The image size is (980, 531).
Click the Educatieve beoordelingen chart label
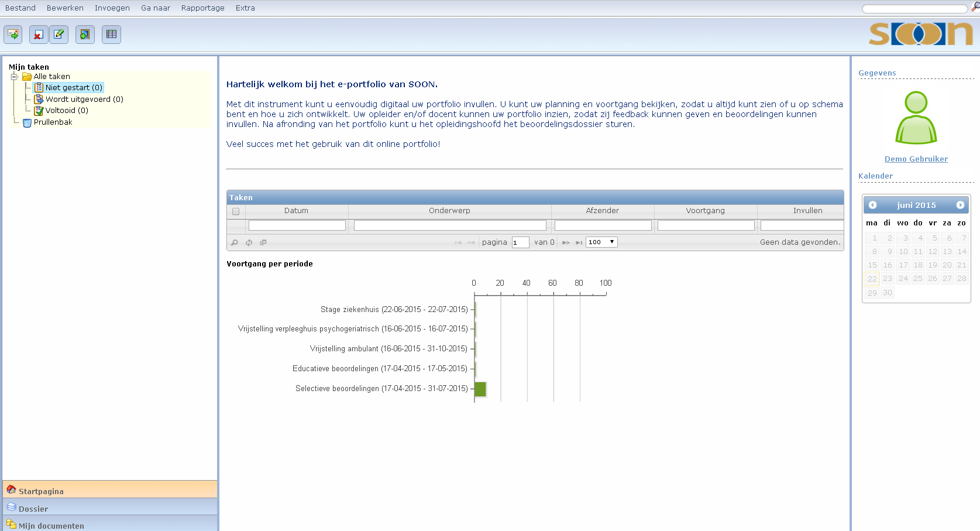[x=380, y=368]
